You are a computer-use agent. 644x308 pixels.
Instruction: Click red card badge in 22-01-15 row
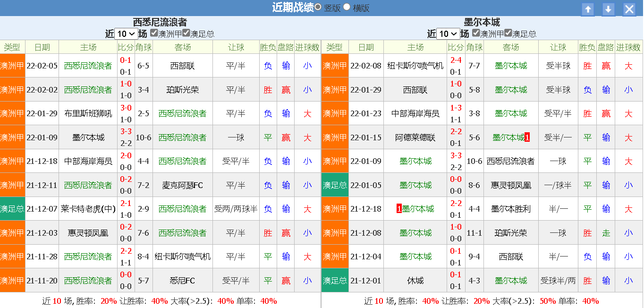click(527, 137)
